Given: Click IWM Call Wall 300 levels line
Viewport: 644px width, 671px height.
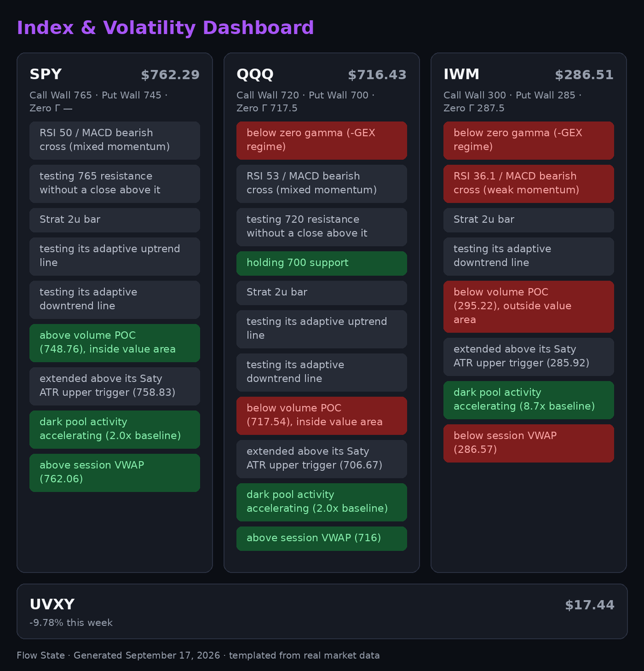Looking at the screenshot, I should click(513, 102).
